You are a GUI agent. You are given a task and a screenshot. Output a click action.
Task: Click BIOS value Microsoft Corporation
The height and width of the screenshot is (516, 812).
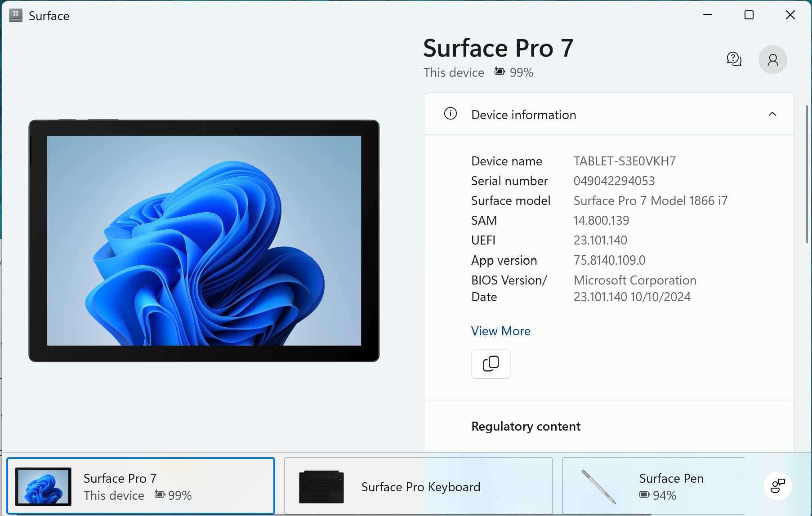(x=635, y=280)
